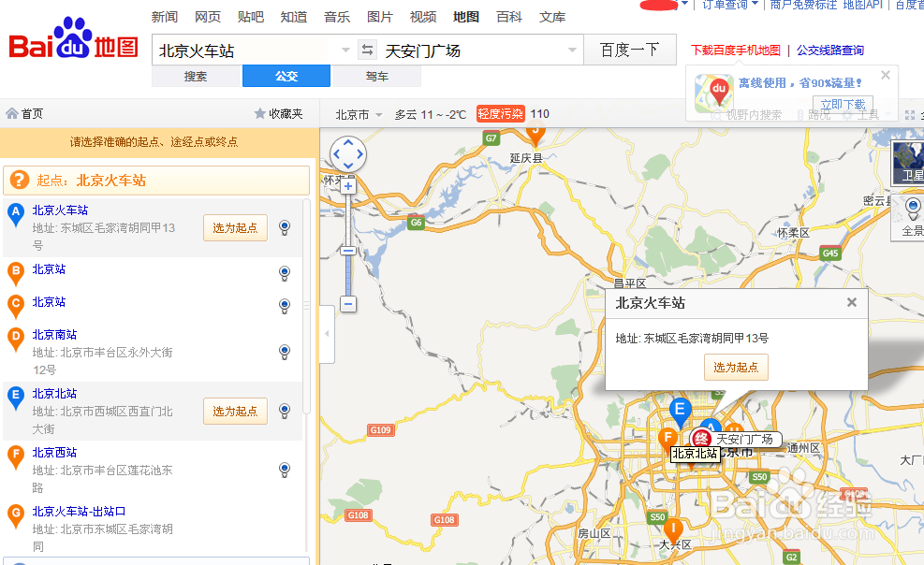Click 选为起点 in map popup
This screenshot has height=565, width=924.
tap(736, 368)
